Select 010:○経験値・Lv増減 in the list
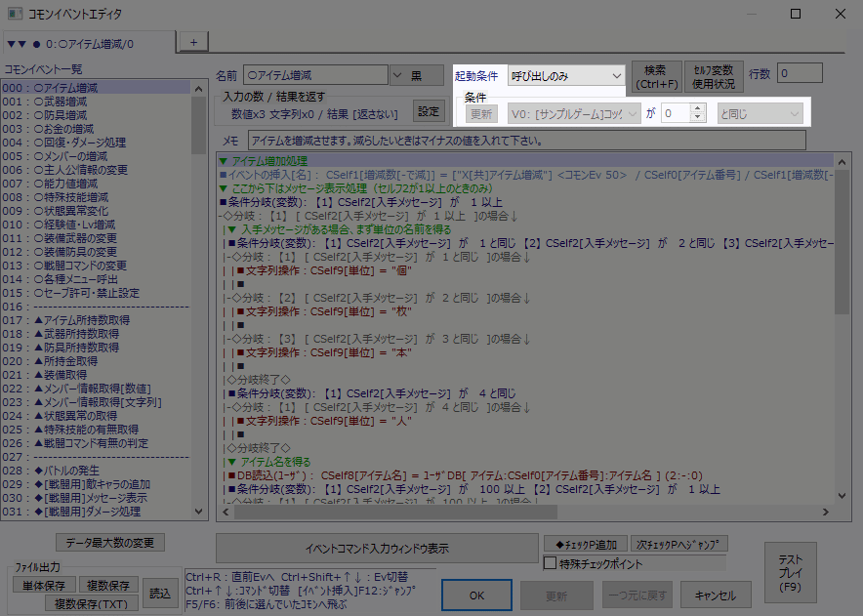The height and width of the screenshot is (616, 863). pyautogui.click(x=96, y=225)
